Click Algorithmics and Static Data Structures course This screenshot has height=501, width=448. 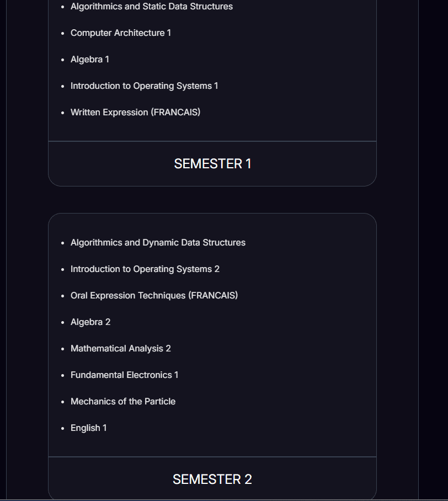[x=152, y=7]
